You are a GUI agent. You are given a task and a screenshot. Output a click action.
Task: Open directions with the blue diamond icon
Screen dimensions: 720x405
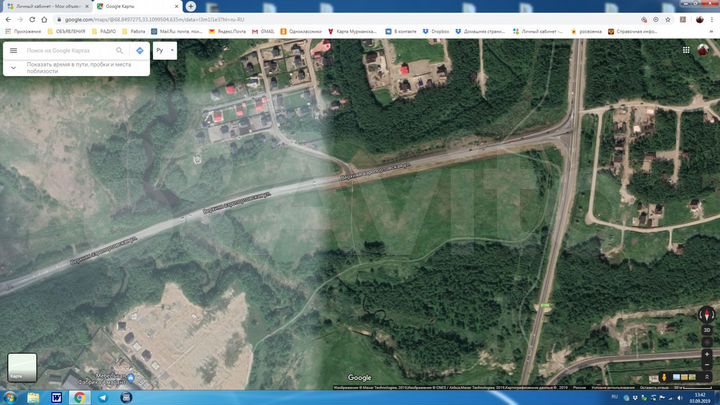coord(140,51)
